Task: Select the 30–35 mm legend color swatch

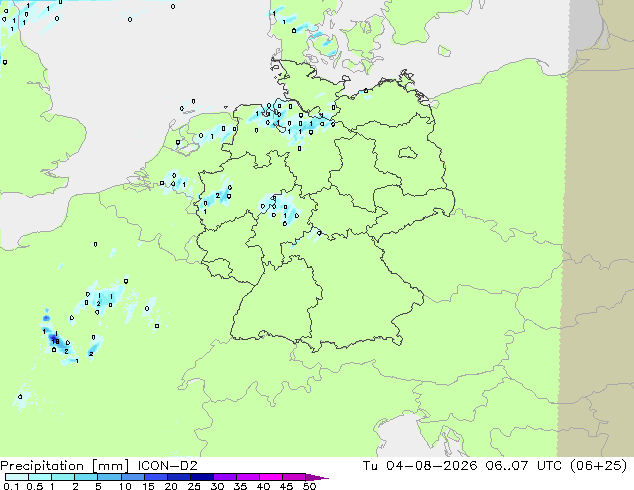Action: (224, 477)
